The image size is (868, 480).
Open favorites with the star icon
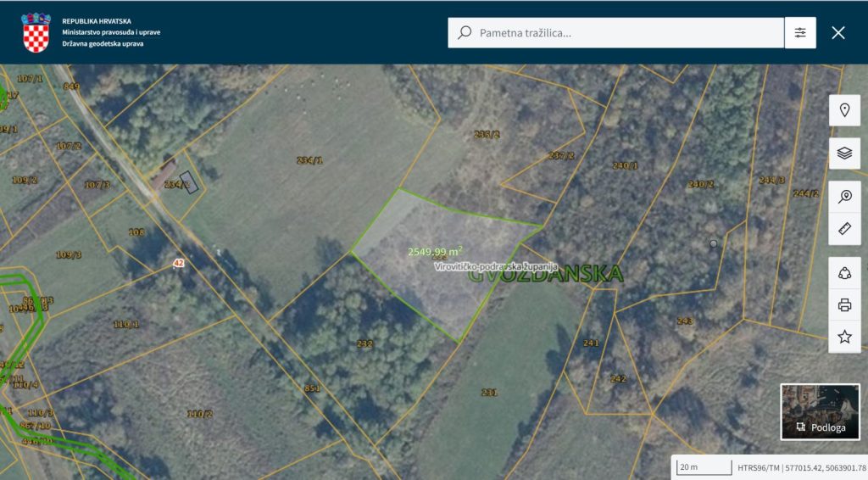tap(844, 337)
